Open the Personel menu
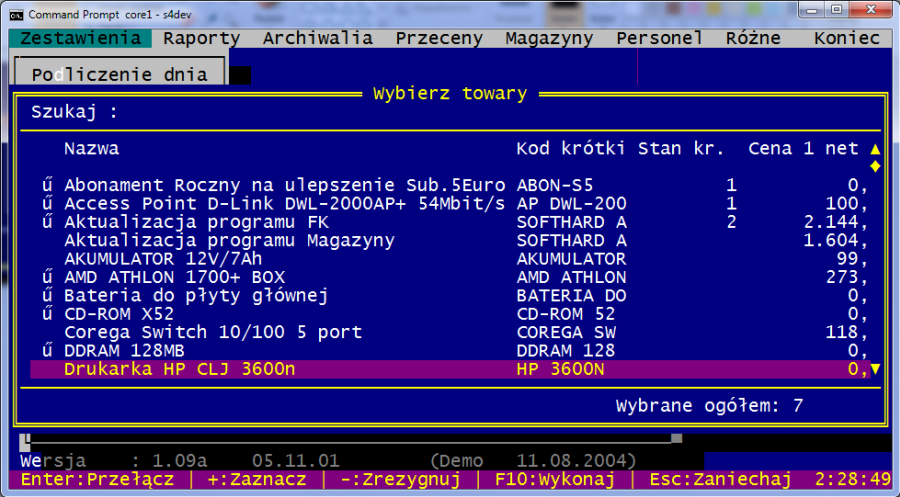Image resolution: width=900 pixels, height=497 pixels. tap(660, 38)
